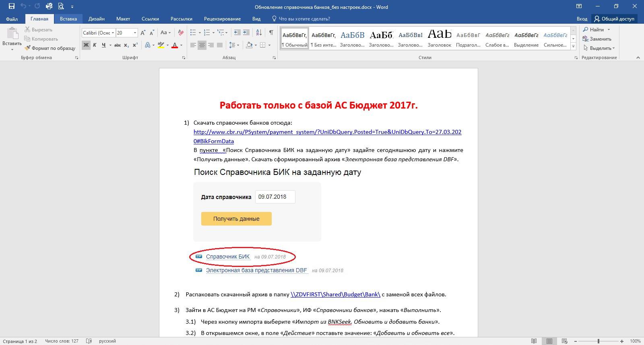Open the Файл tab
This screenshot has height=345, width=644.
click(x=12, y=19)
